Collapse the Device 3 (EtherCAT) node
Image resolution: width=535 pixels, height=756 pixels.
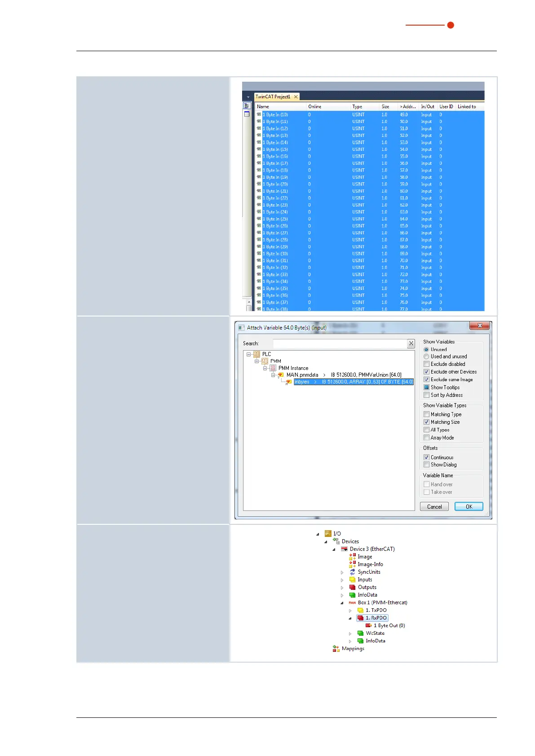click(x=334, y=549)
